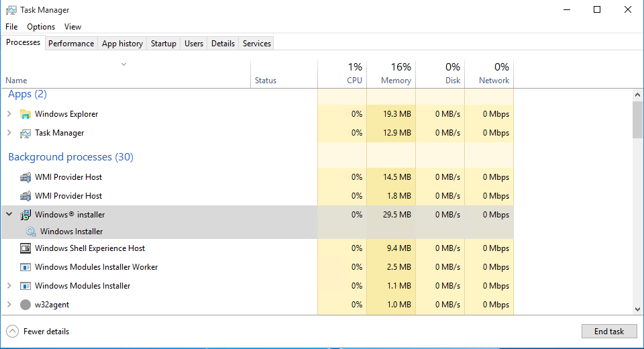Click the End task button
The image size is (644, 349).
(608, 332)
